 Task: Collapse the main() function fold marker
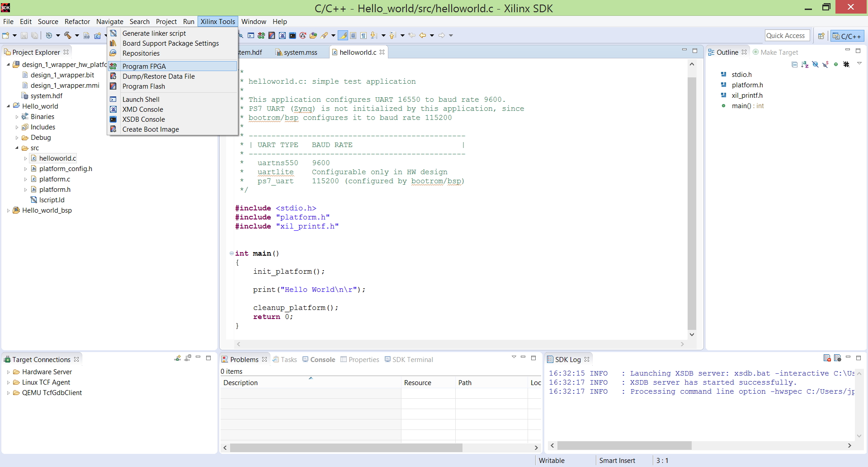(x=231, y=253)
